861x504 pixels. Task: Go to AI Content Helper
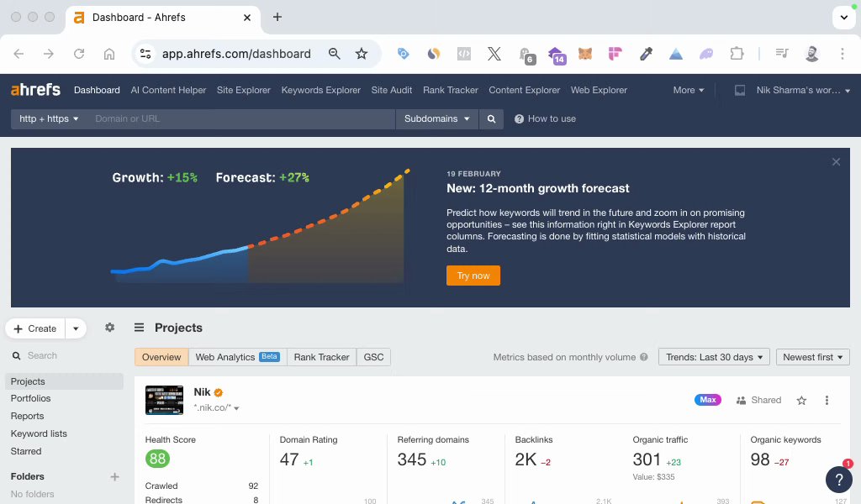coord(168,90)
